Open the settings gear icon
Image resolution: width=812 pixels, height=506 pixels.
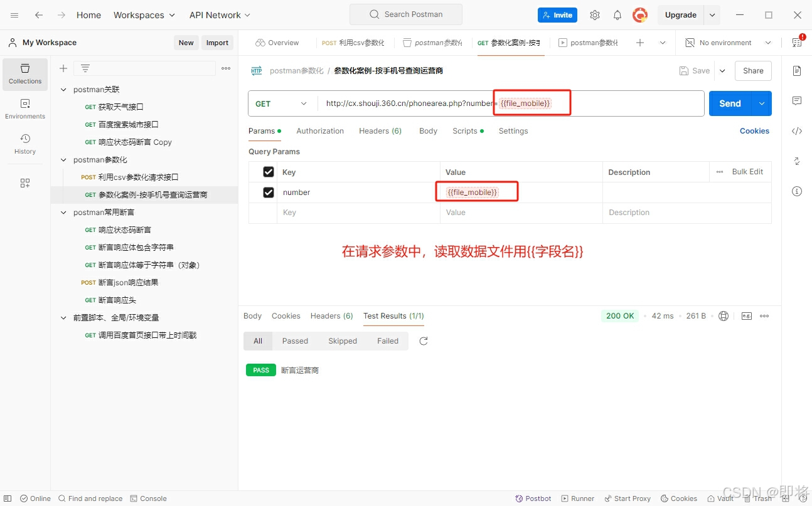595,15
